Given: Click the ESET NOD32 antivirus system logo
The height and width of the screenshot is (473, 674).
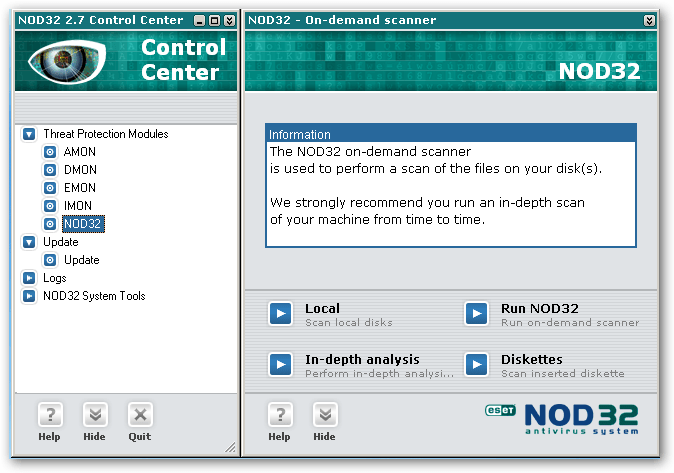Looking at the screenshot, I should [x=562, y=419].
